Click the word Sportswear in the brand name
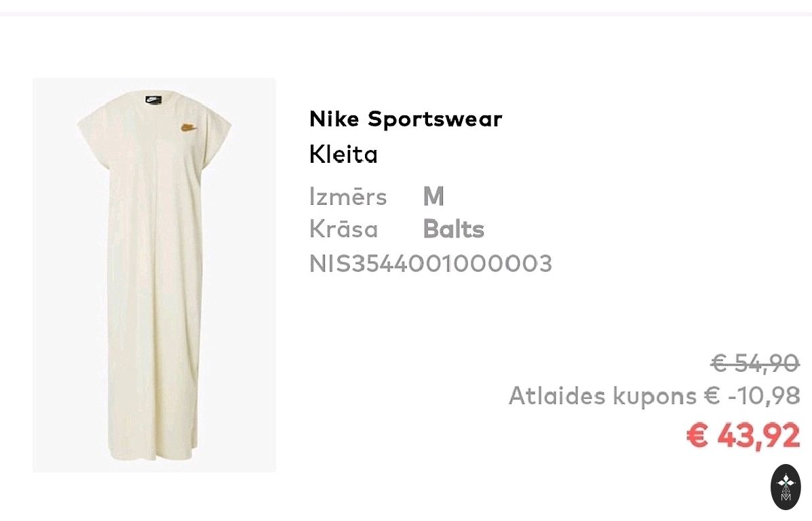The image size is (812, 521). point(435,119)
